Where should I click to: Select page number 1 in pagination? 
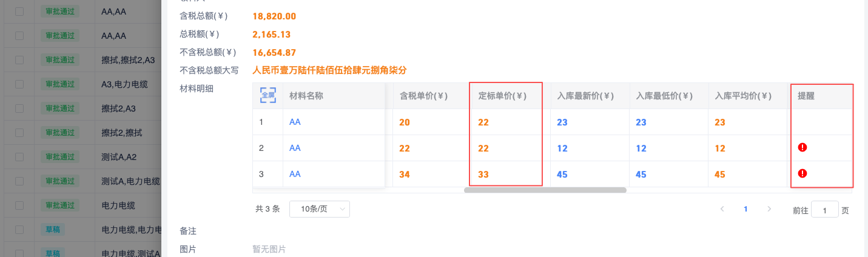745,209
